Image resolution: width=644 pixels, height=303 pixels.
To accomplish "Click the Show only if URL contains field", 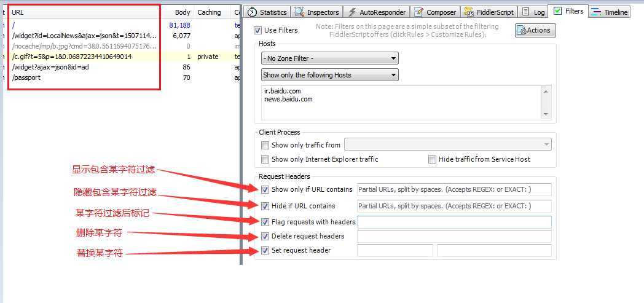I will [454, 190].
